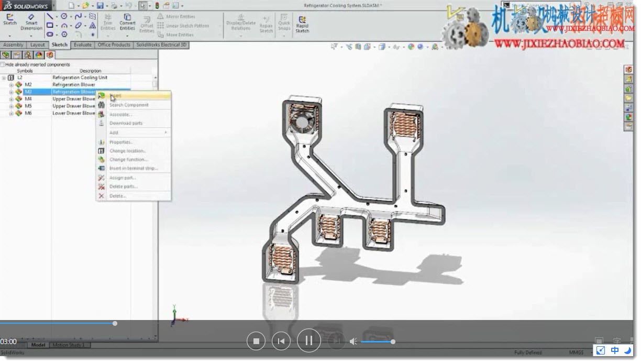Select the Corner Rectangle sketch tool

(x=50, y=25)
